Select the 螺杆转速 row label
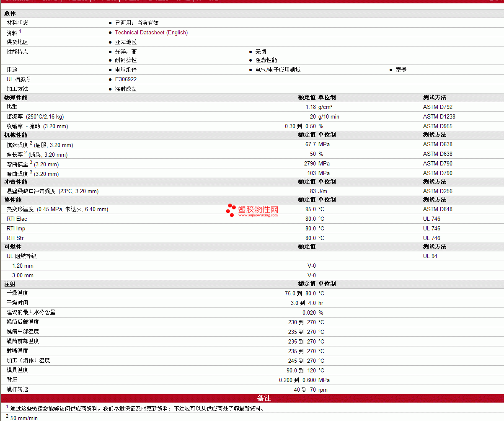The image size is (504, 421). [x=18, y=390]
